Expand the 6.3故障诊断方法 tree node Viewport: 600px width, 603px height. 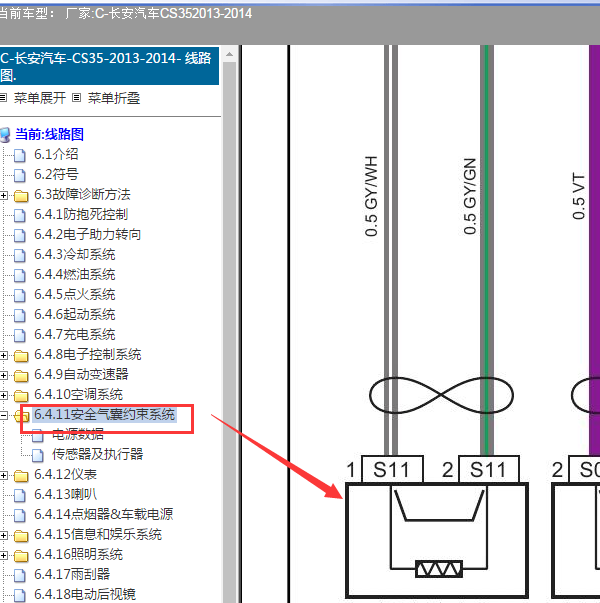pyautogui.click(x=3, y=195)
